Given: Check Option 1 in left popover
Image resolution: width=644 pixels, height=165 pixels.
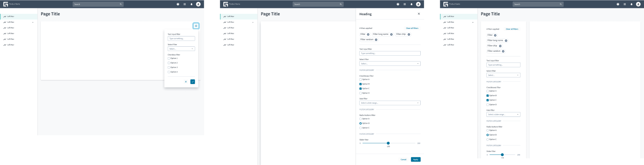Looking at the screenshot, I should tap(169, 58).
